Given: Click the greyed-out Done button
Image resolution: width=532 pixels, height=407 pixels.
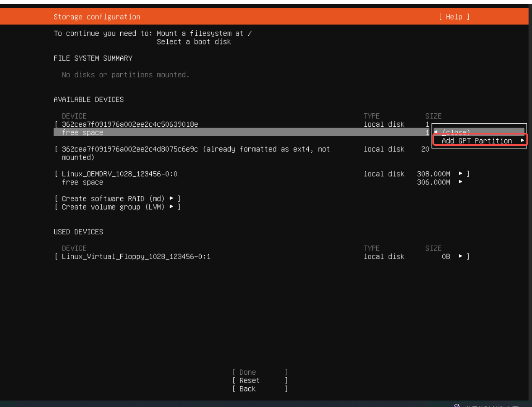Looking at the screenshot, I should point(247,372).
